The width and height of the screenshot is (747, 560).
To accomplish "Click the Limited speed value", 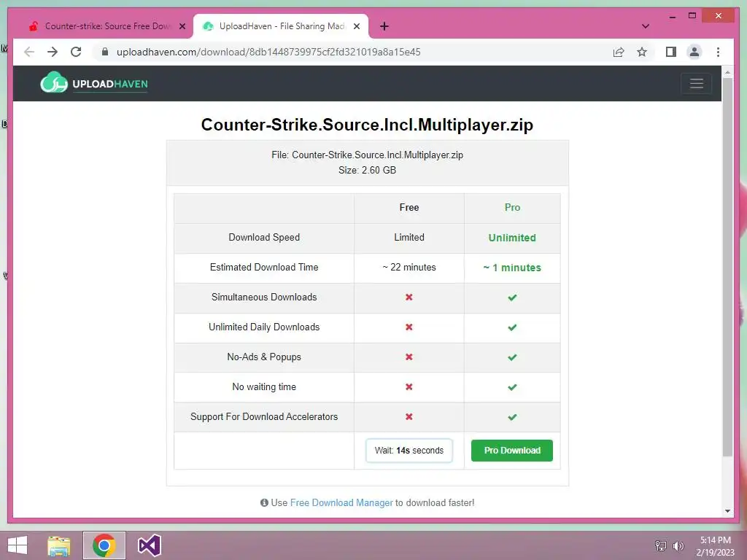I will coord(409,237).
